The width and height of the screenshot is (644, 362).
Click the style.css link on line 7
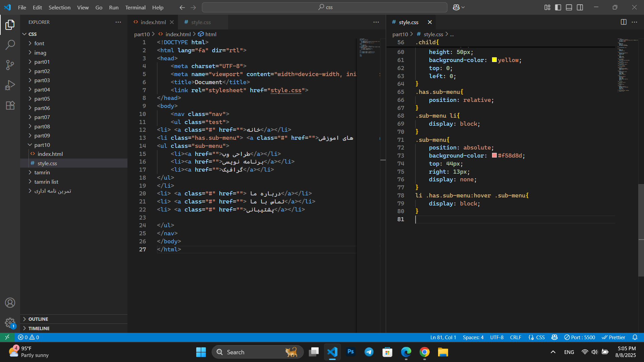click(286, 90)
